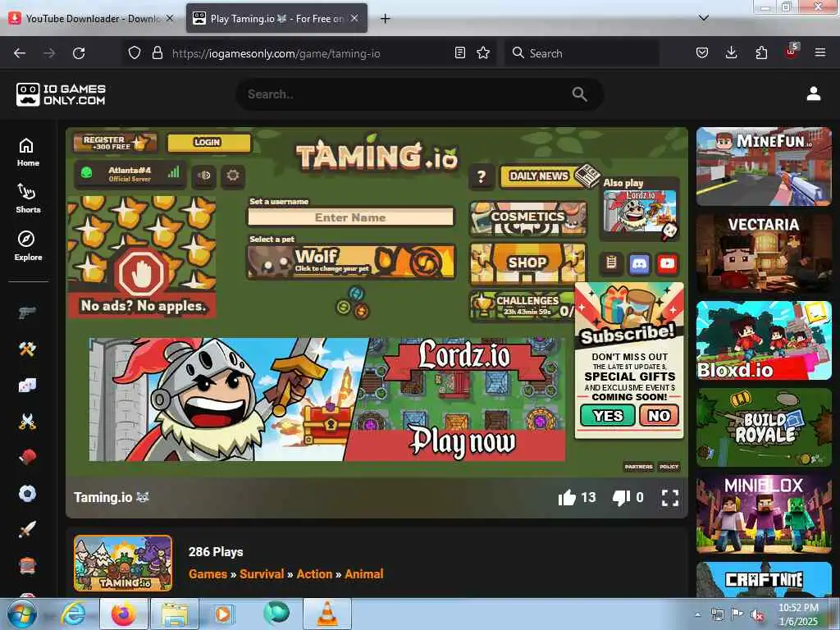Screen dimensions: 840x630
Task: Open the Cosmetics menu
Action: pos(528,217)
